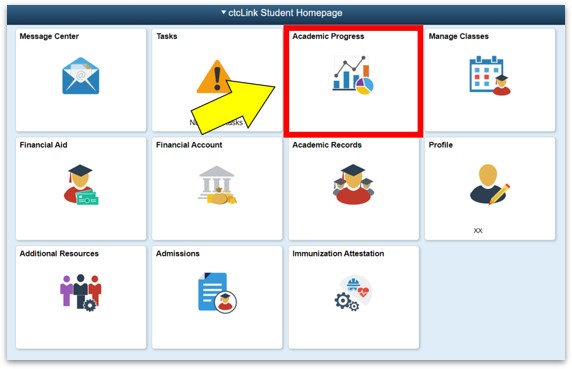Click the XX text in Profile tile
The width and height of the screenshot is (572, 369).
pyautogui.click(x=478, y=230)
